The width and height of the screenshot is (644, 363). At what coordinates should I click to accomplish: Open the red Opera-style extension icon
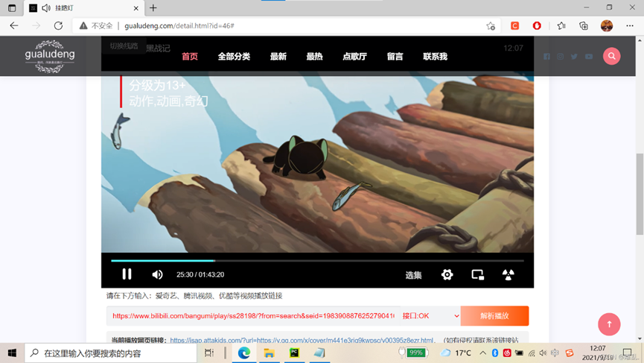537,25
